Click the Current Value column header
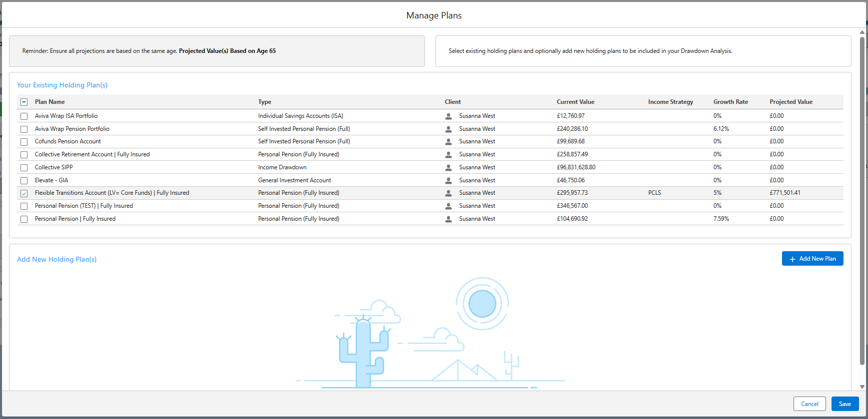Screen dimensions: 868x419 (x=575, y=102)
